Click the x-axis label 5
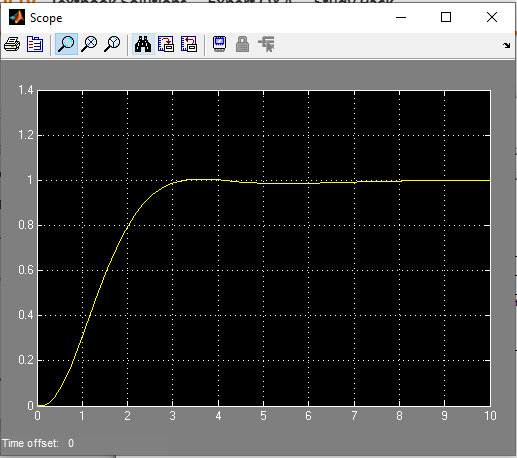Screen dimensions: 517x458 pyautogui.click(x=263, y=416)
